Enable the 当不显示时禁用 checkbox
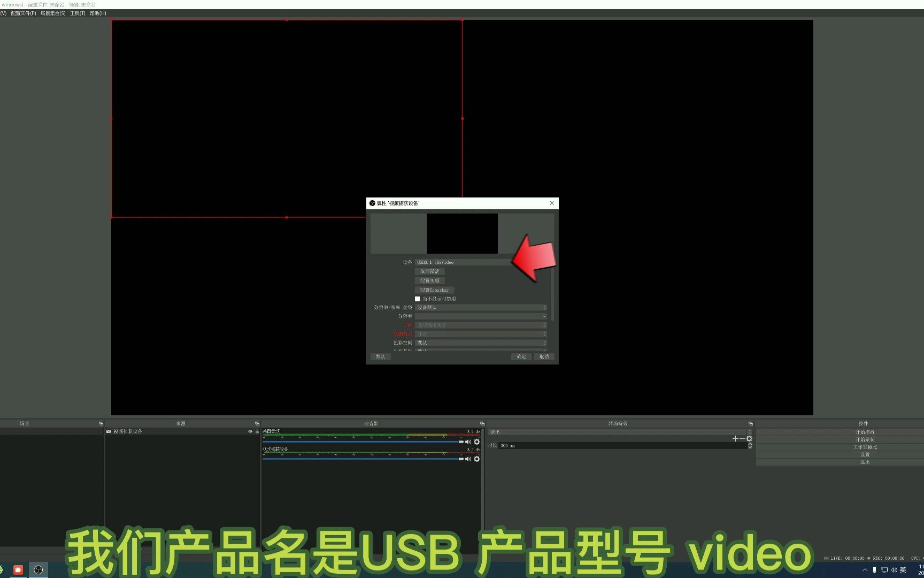The height and width of the screenshot is (578, 924). coord(418,299)
